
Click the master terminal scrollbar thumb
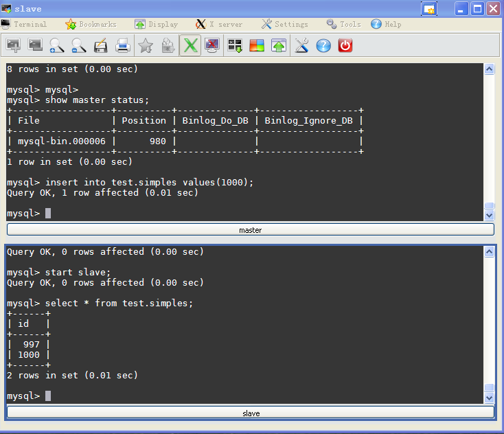click(489, 206)
